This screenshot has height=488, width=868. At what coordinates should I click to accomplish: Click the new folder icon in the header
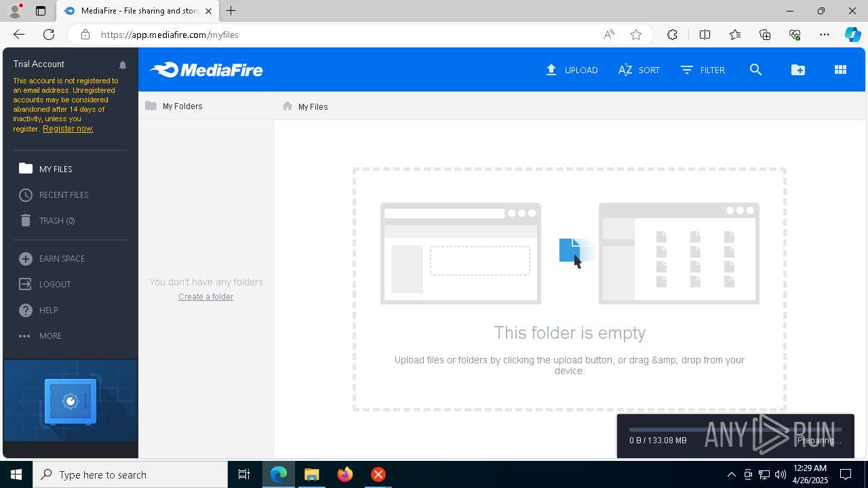(798, 70)
